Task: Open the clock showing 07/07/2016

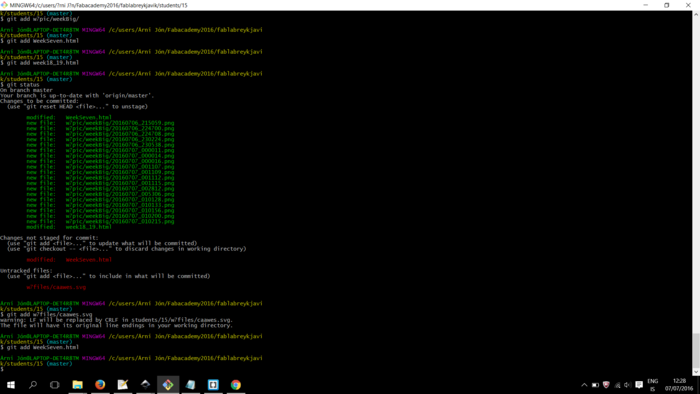Action: (x=679, y=385)
